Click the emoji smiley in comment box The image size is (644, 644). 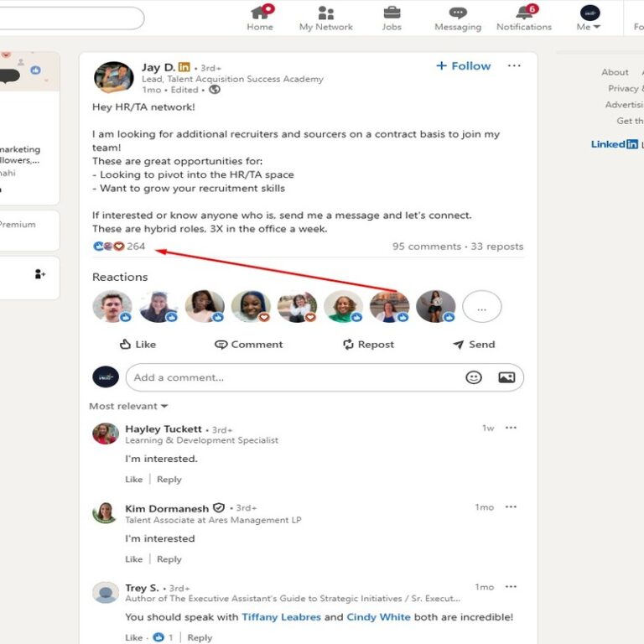[474, 377]
